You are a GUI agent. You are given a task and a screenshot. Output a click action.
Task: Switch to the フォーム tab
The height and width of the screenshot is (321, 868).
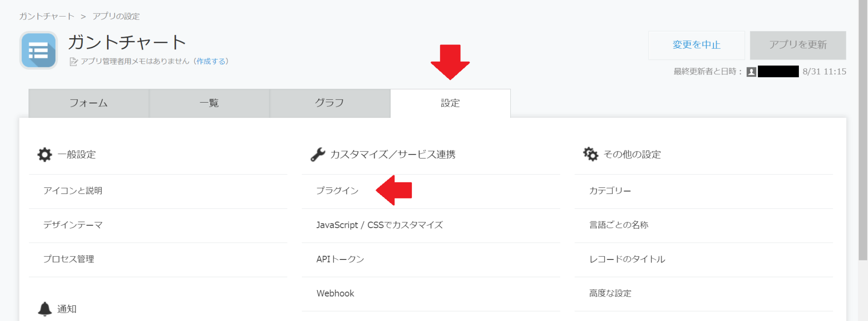89,103
